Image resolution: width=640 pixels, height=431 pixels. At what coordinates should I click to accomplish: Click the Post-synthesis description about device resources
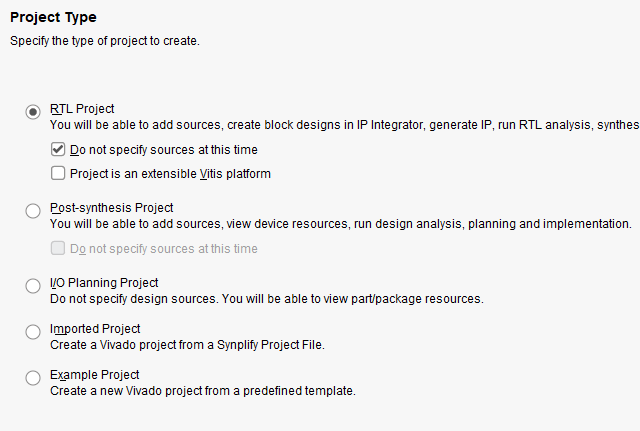340,224
